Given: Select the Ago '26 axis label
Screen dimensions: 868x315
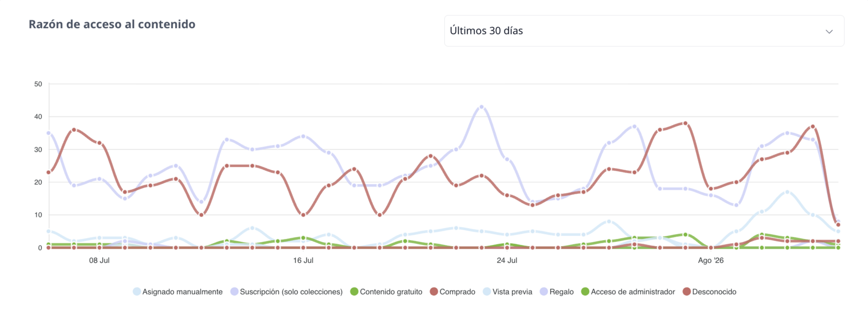Looking at the screenshot, I should (x=711, y=261).
